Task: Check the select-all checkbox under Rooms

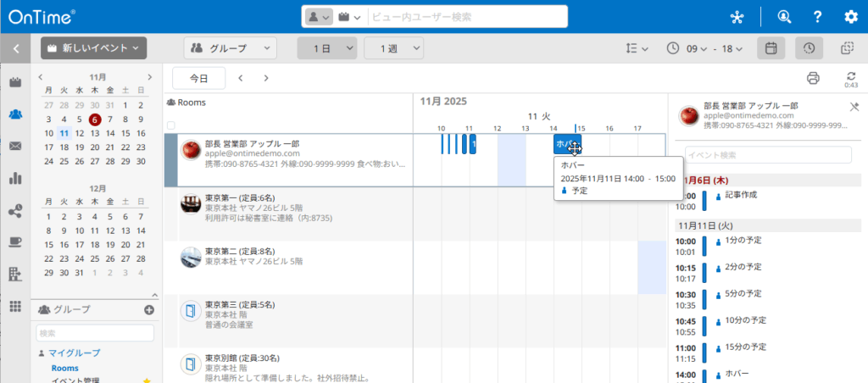Action: [x=171, y=125]
